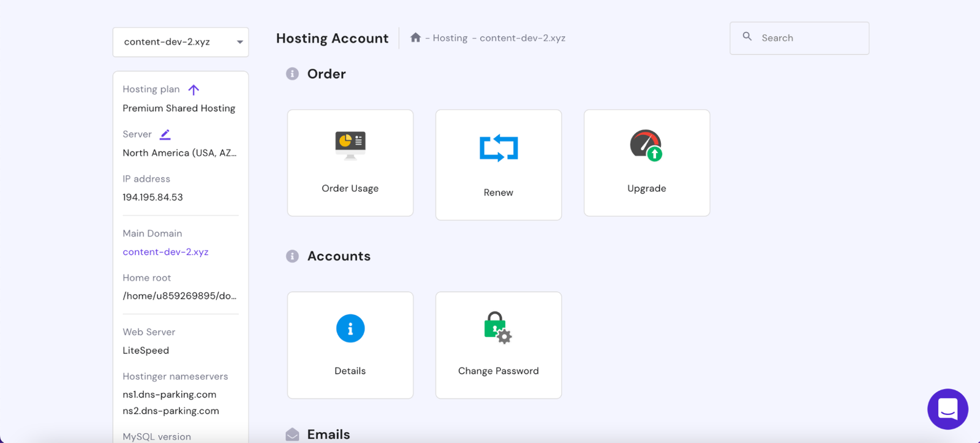Open the content-dev-2.xyz Main Domain link
This screenshot has height=443, width=980.
[x=165, y=252]
